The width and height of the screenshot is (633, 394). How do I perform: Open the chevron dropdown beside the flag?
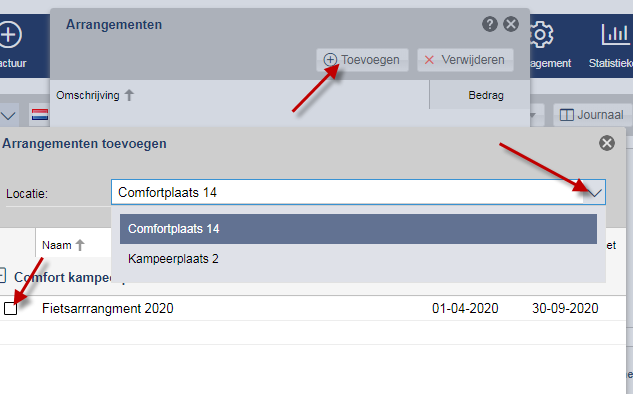8,116
